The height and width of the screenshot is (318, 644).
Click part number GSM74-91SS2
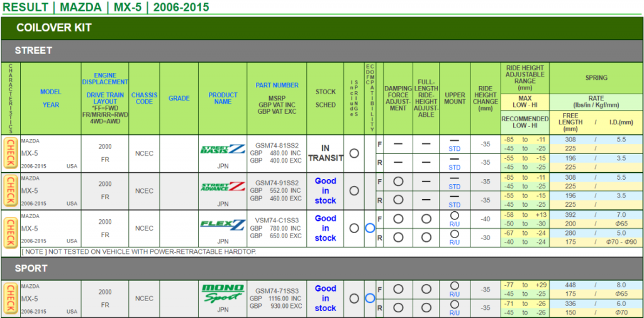coord(277,183)
